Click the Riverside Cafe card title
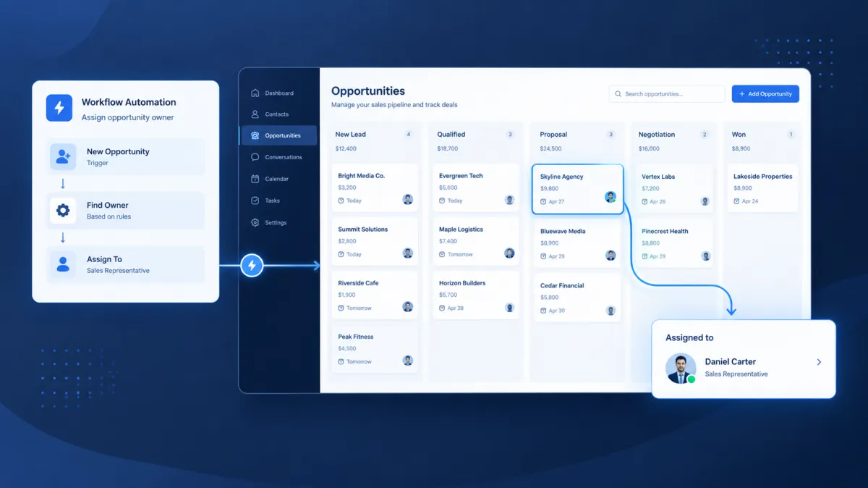 [358, 283]
